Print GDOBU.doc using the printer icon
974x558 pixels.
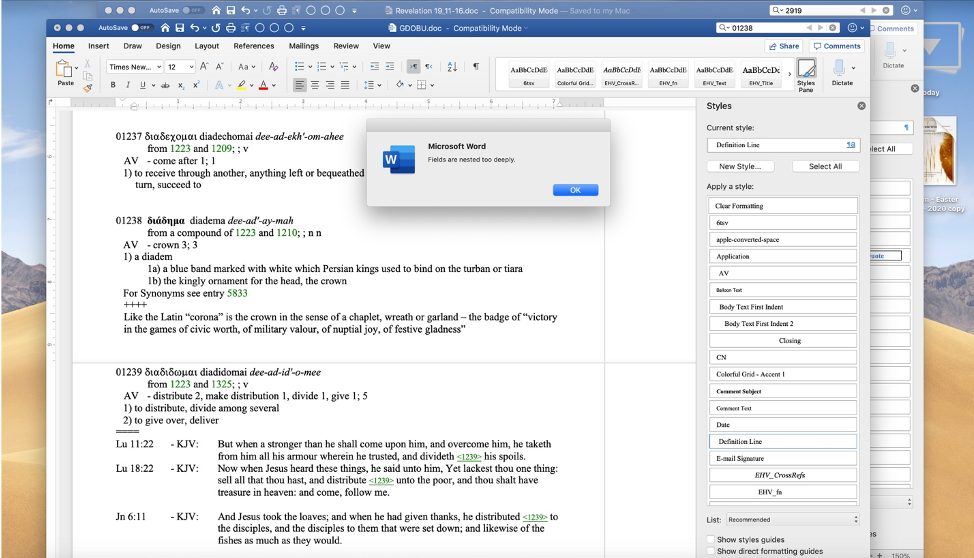tap(230, 28)
